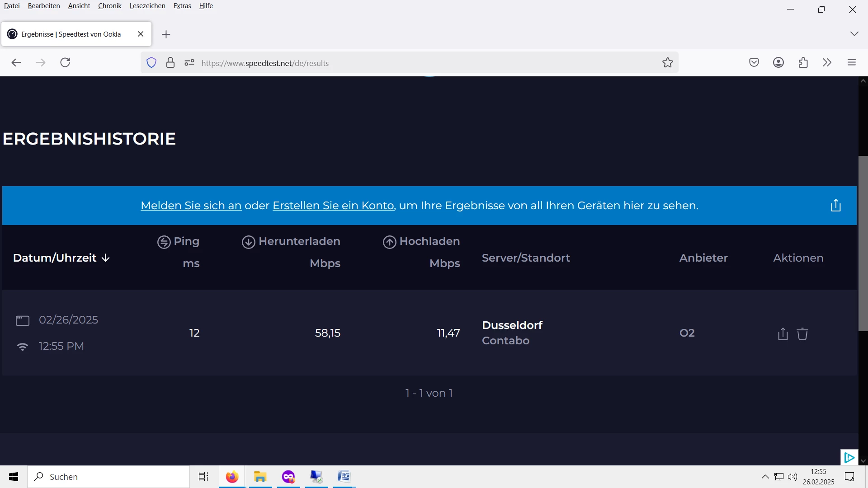Open tracking protection shield icon

click(x=151, y=63)
